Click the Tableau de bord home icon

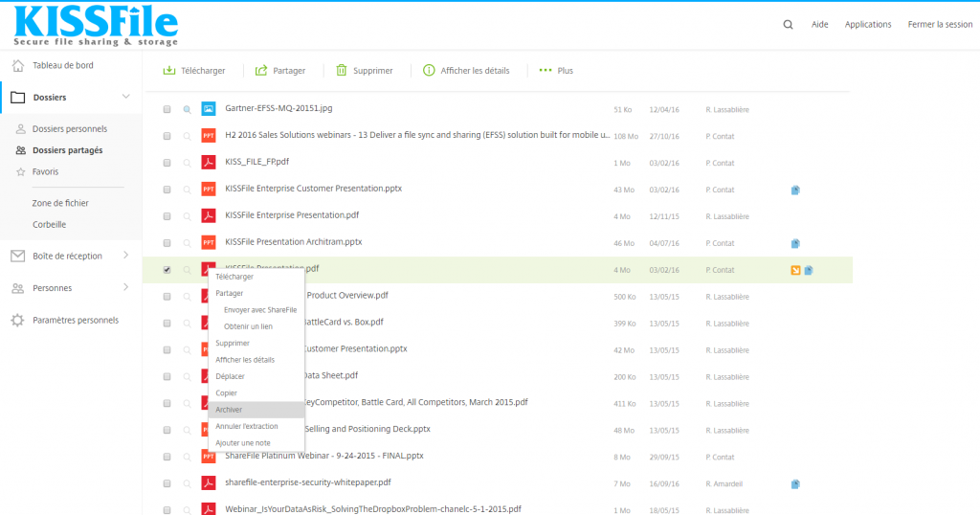[18, 66]
